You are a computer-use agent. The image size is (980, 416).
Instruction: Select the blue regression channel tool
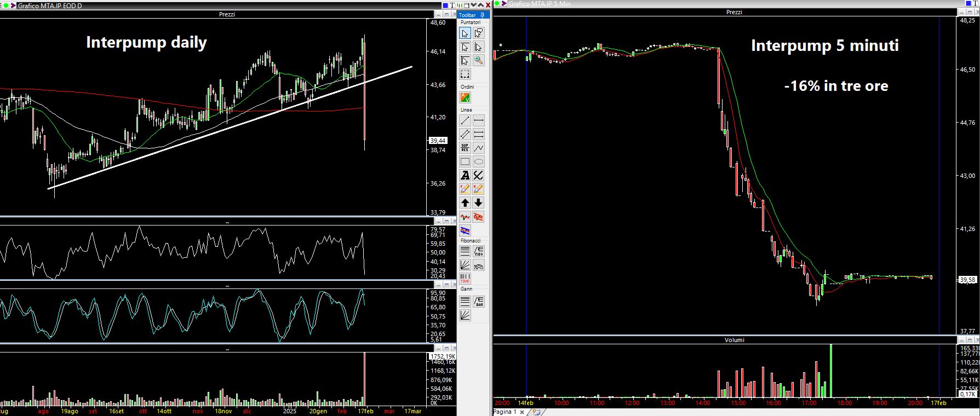click(x=465, y=230)
